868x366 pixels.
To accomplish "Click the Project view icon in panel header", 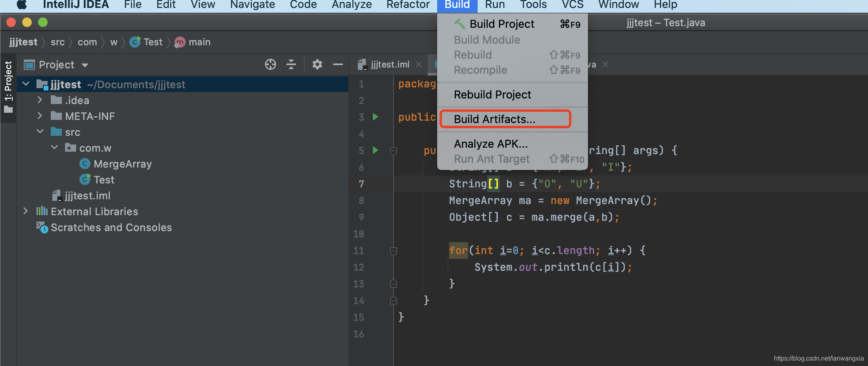I will click(x=29, y=64).
